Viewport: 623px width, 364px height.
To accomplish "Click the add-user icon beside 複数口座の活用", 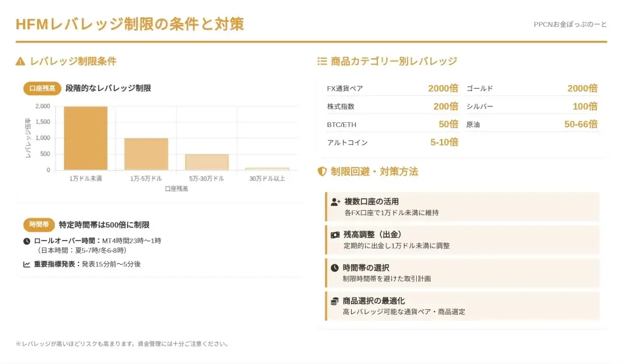I will click(x=336, y=202).
